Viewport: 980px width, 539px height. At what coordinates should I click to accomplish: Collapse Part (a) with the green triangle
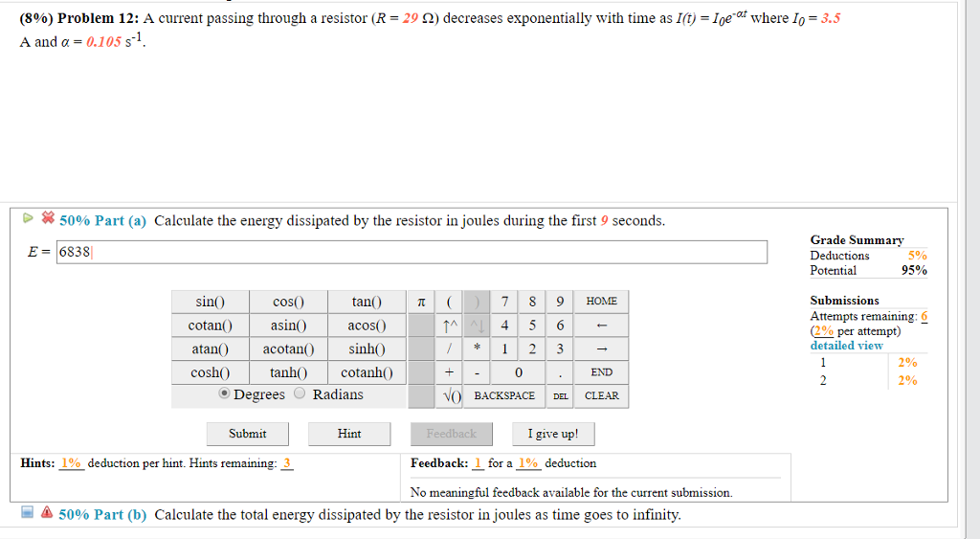point(29,219)
